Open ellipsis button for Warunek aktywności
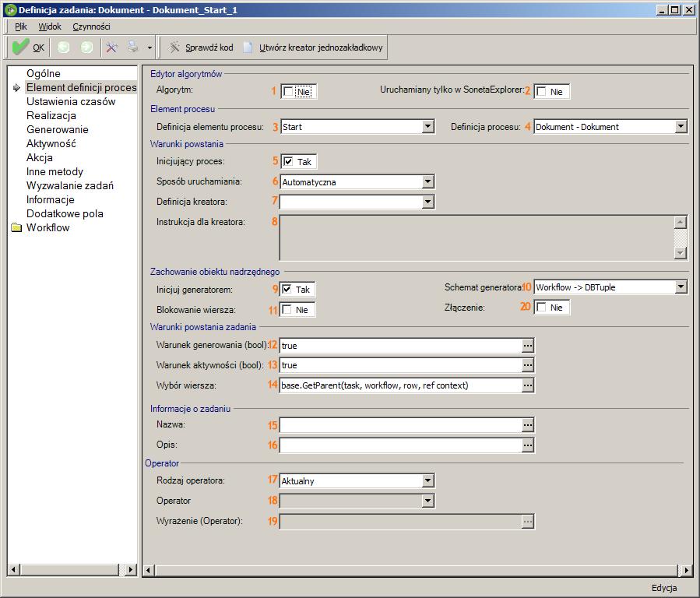This screenshot has width=700, height=598. coord(528,365)
